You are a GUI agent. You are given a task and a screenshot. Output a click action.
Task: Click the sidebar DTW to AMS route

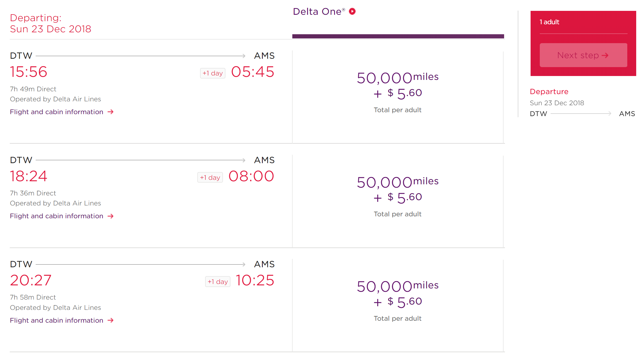(x=582, y=114)
